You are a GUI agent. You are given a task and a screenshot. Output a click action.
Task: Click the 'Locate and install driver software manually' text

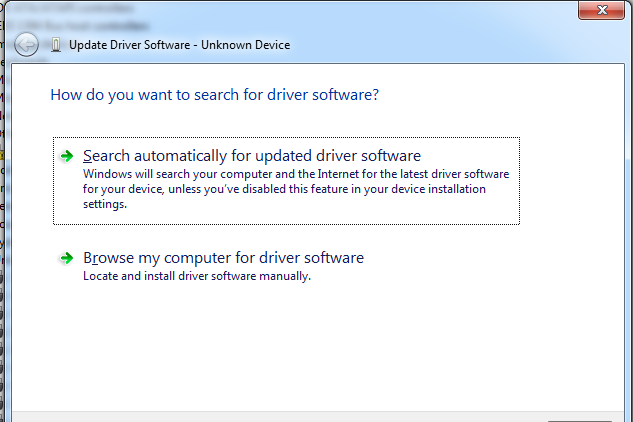197,276
